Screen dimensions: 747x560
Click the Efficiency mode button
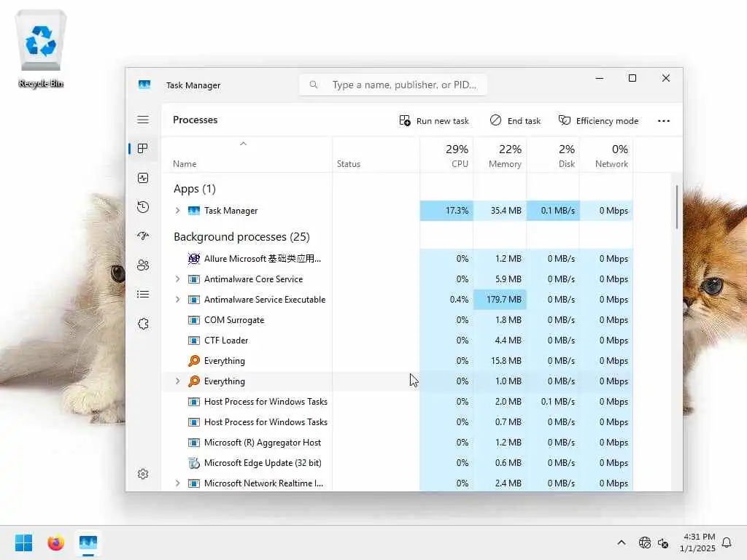point(598,121)
